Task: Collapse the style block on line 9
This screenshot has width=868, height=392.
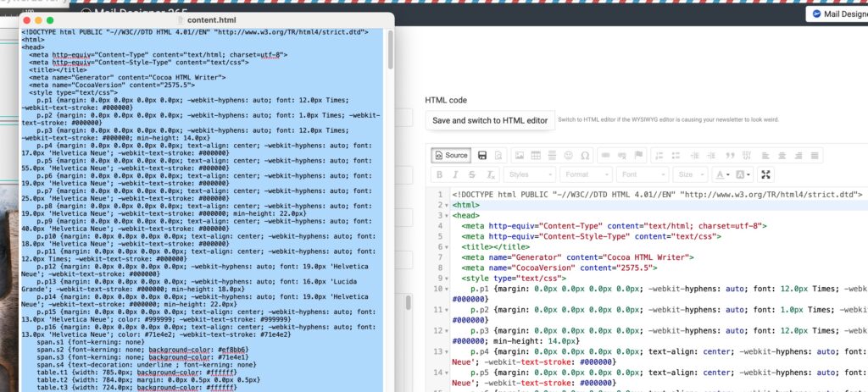Action: (447, 279)
